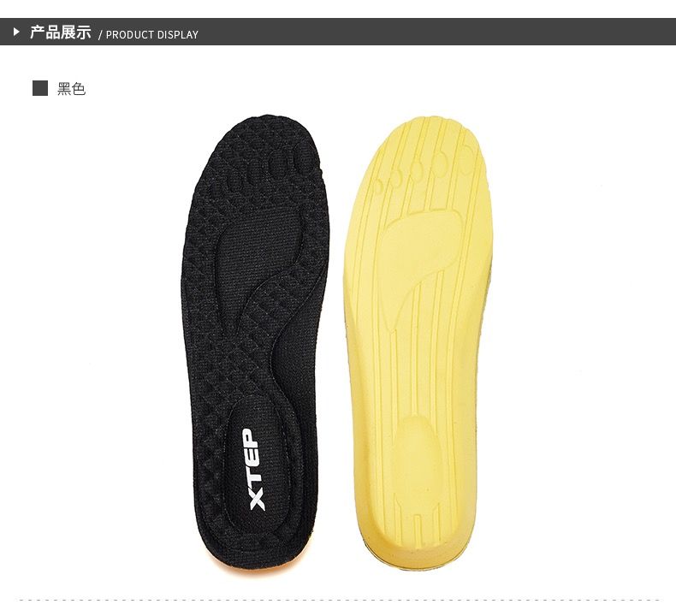Click the heel cup area around XTEP logo
676x616 pixels.
[x=258, y=468]
